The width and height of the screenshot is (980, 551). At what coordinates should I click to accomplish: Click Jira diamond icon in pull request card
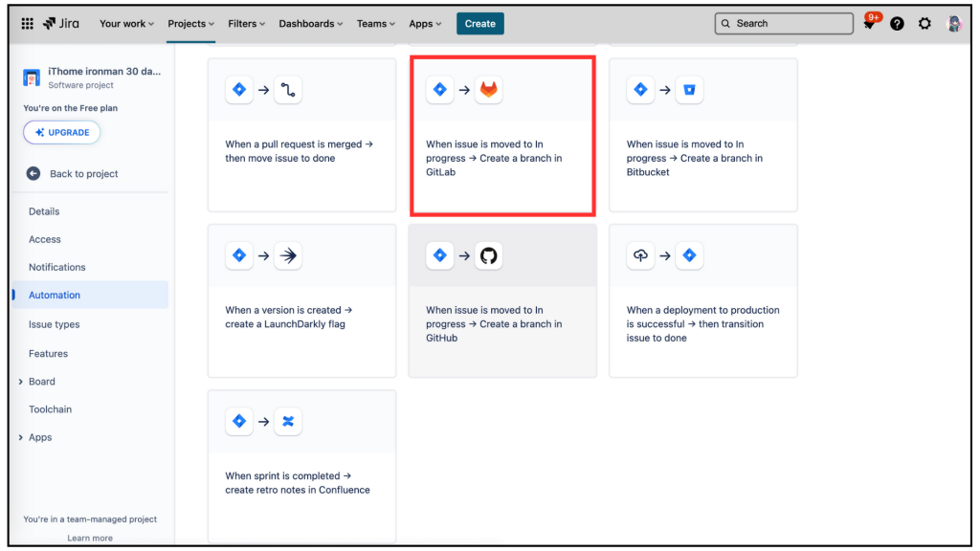(x=239, y=89)
